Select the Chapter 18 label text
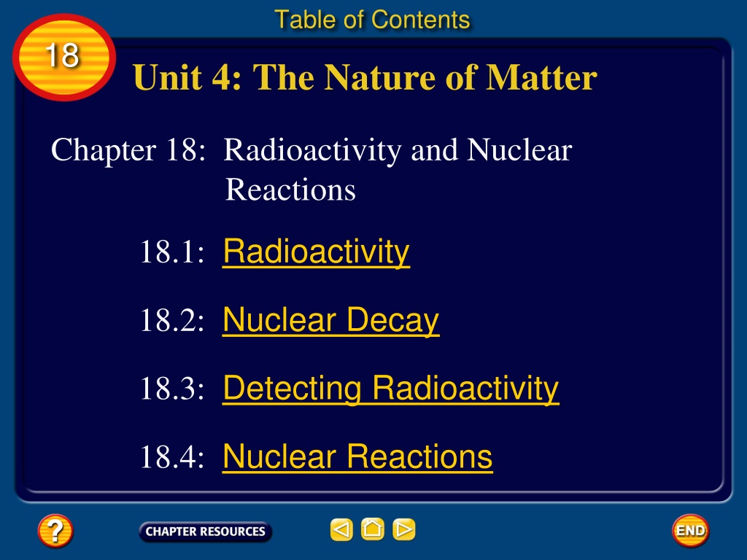Screen dimensions: 747x560 pos(128,150)
